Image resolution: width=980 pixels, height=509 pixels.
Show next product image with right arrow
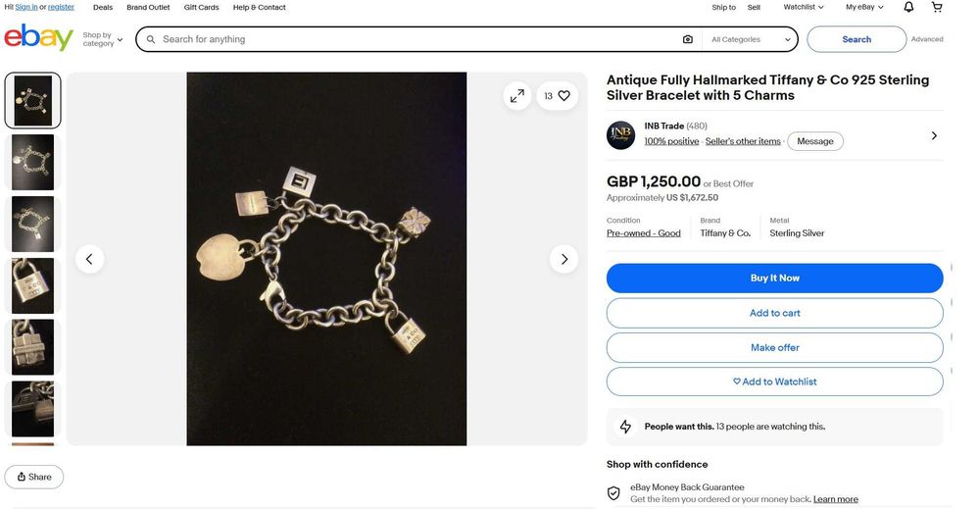pyautogui.click(x=563, y=259)
